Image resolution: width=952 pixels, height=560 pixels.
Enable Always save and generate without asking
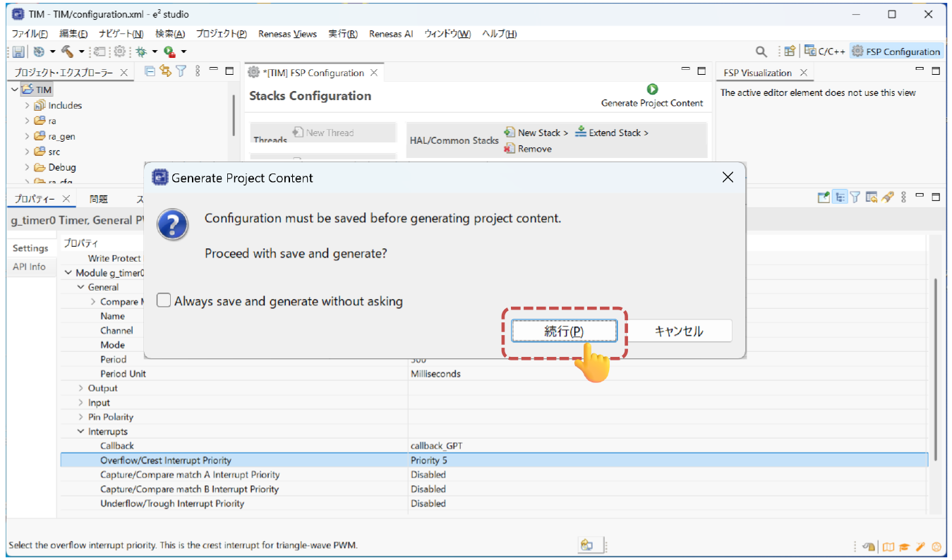pyautogui.click(x=164, y=301)
